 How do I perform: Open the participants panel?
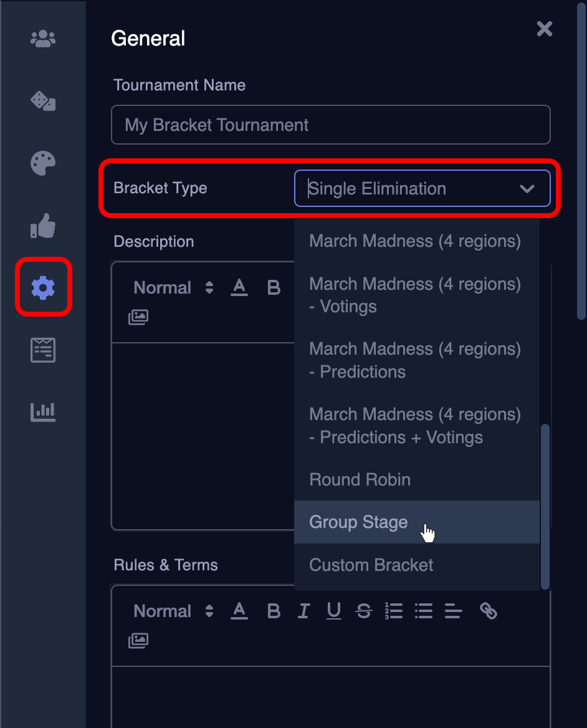pyautogui.click(x=42, y=39)
